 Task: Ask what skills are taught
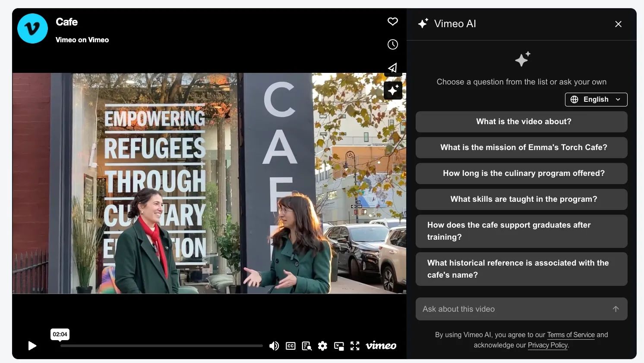coord(521,199)
